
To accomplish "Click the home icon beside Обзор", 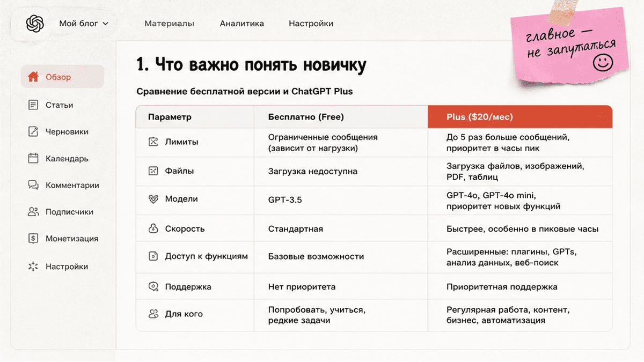I will 33,77.
